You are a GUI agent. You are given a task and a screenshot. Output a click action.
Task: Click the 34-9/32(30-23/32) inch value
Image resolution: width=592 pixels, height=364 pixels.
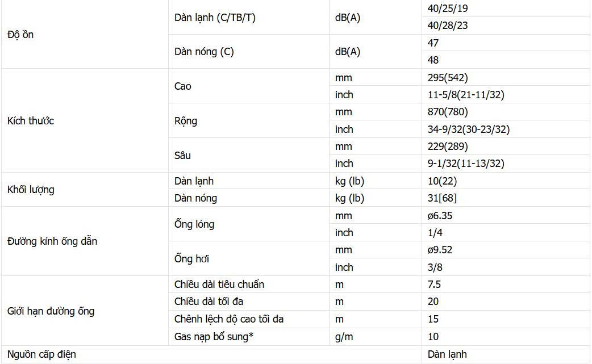click(468, 129)
